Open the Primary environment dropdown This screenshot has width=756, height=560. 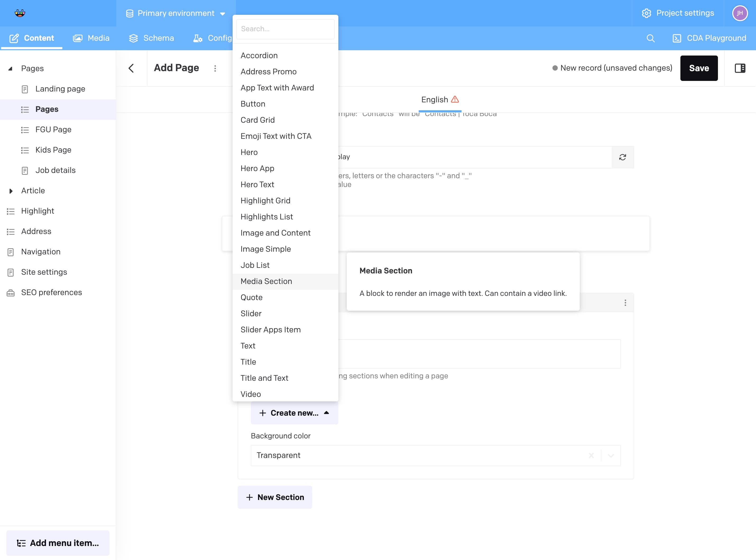point(176,13)
